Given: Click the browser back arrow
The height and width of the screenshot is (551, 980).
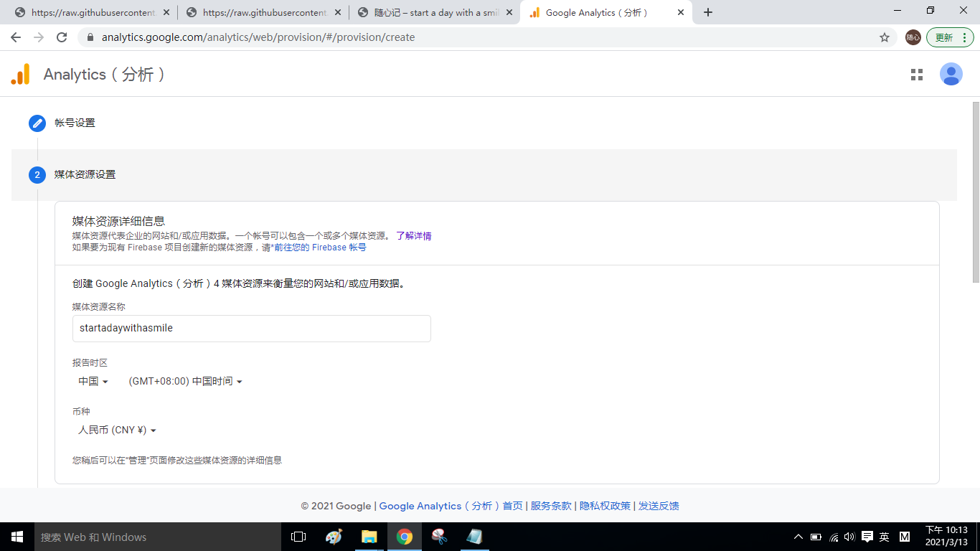Looking at the screenshot, I should (x=15, y=37).
